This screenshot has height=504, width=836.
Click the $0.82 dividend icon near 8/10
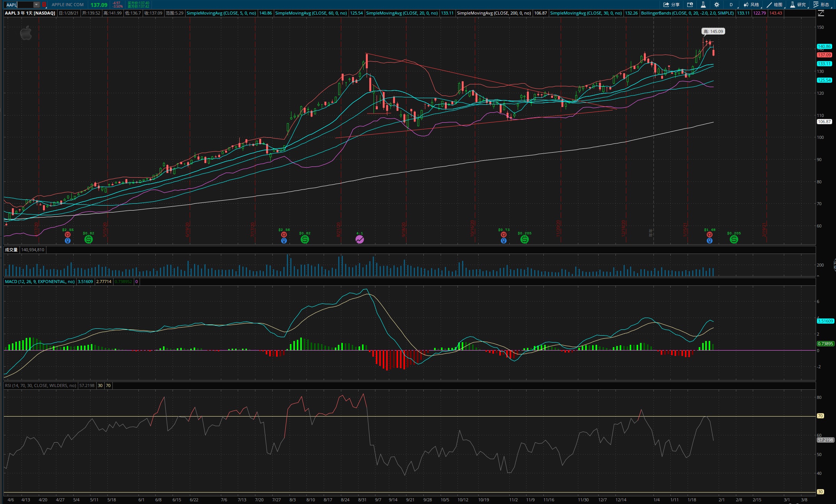(304, 239)
